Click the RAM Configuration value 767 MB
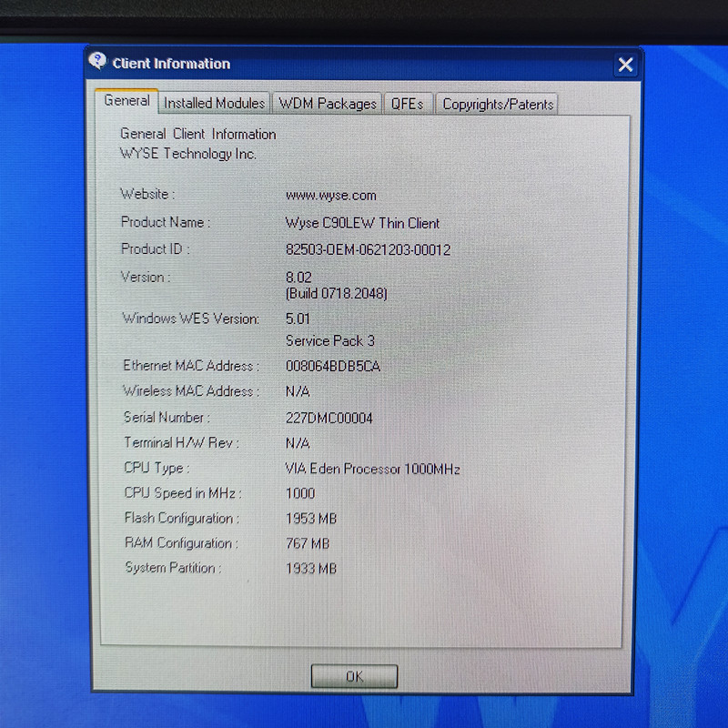Image resolution: width=728 pixels, height=728 pixels. click(x=308, y=543)
